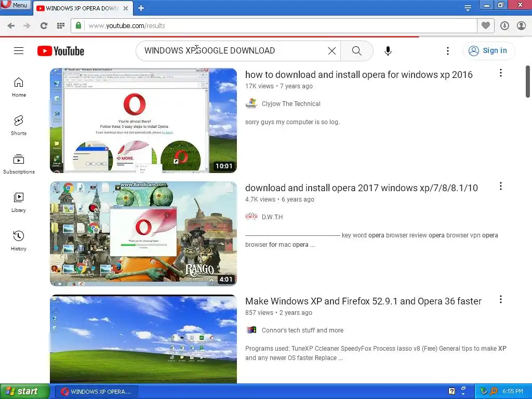Clear the search query with X
Image resolution: width=532 pixels, height=399 pixels.
[x=332, y=51]
